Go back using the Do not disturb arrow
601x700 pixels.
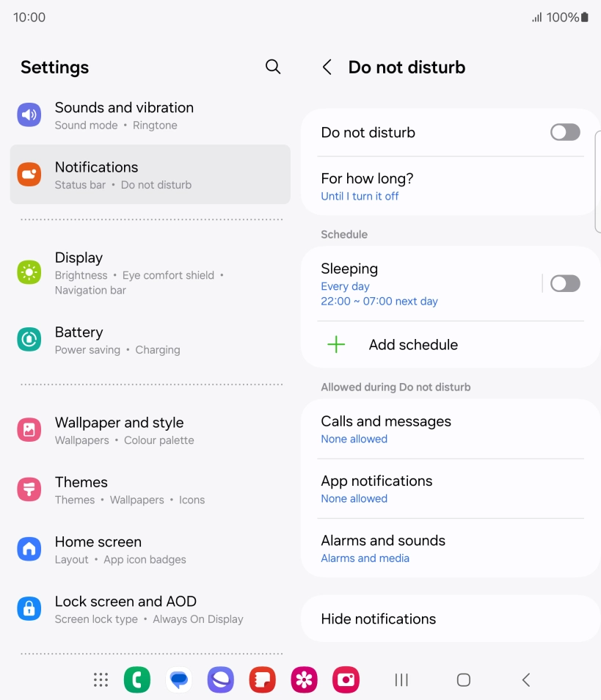pyautogui.click(x=327, y=68)
